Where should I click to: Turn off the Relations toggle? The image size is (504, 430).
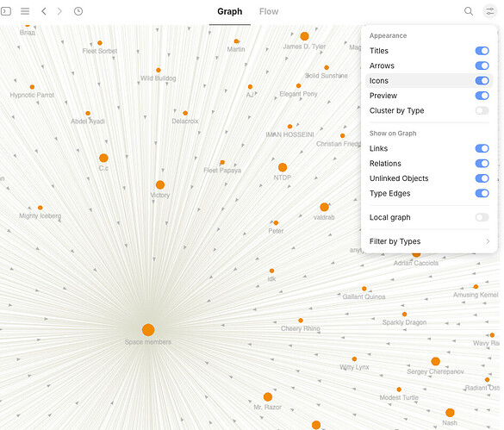coord(482,164)
